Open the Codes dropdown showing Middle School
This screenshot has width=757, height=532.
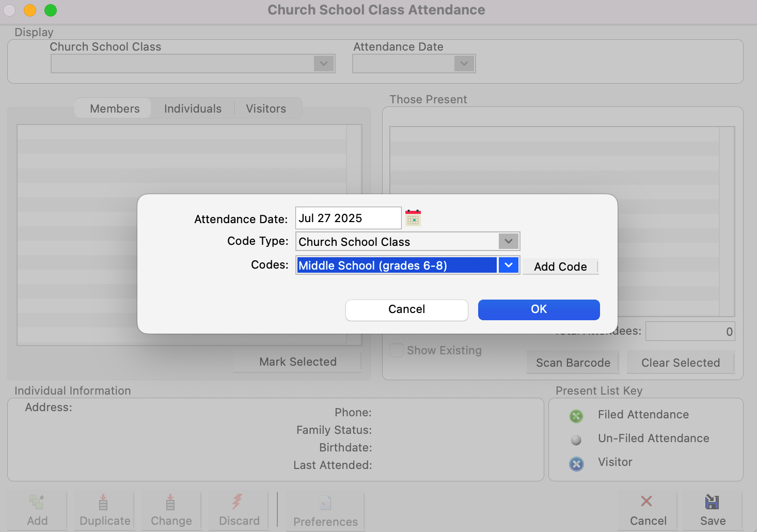click(509, 265)
